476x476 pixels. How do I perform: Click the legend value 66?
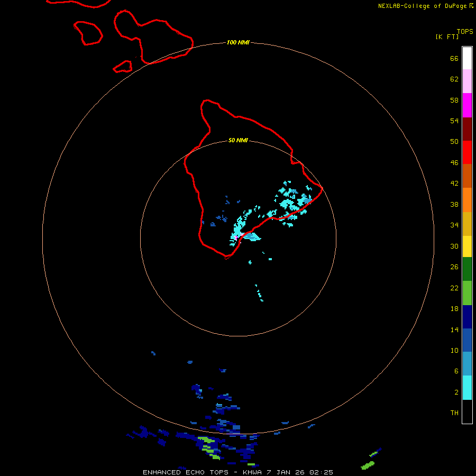pos(454,58)
